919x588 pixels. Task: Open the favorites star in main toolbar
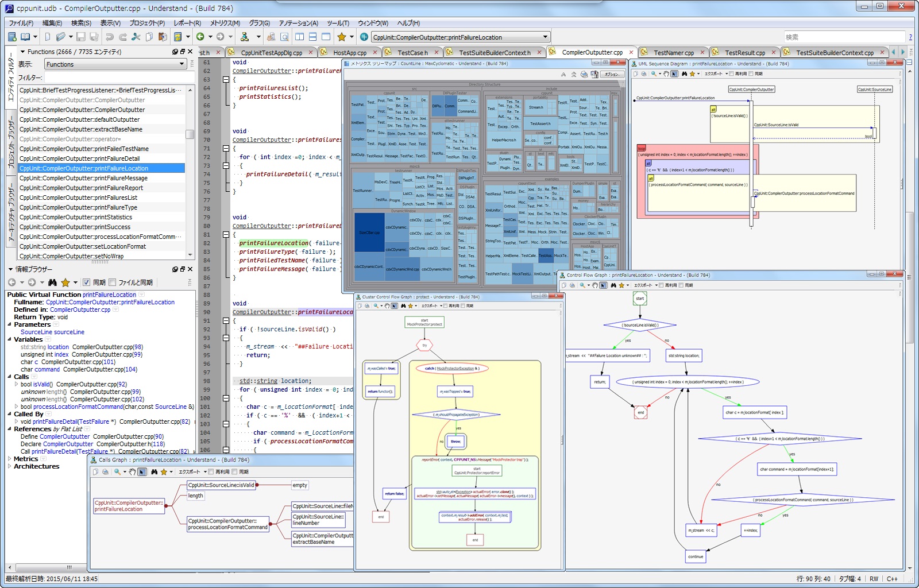(342, 37)
